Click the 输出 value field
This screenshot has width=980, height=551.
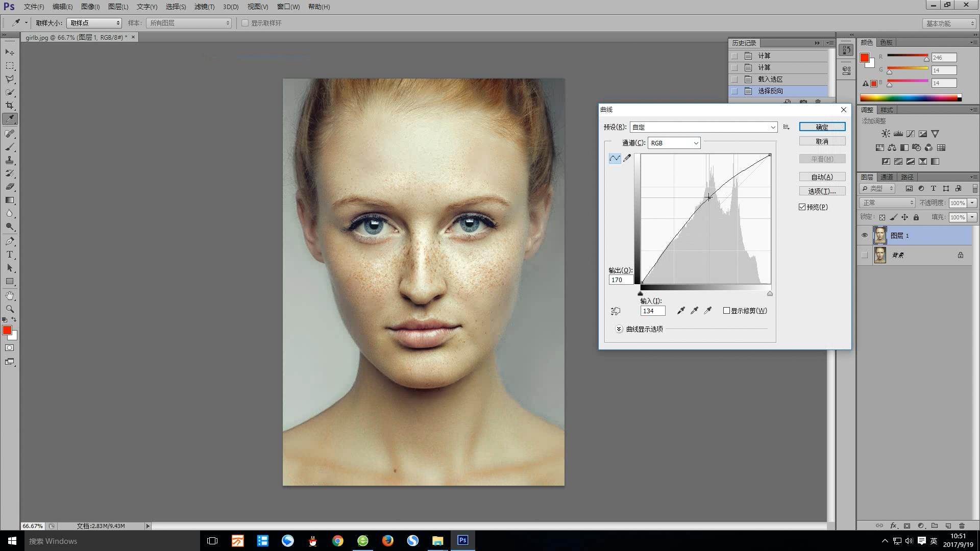click(x=621, y=280)
